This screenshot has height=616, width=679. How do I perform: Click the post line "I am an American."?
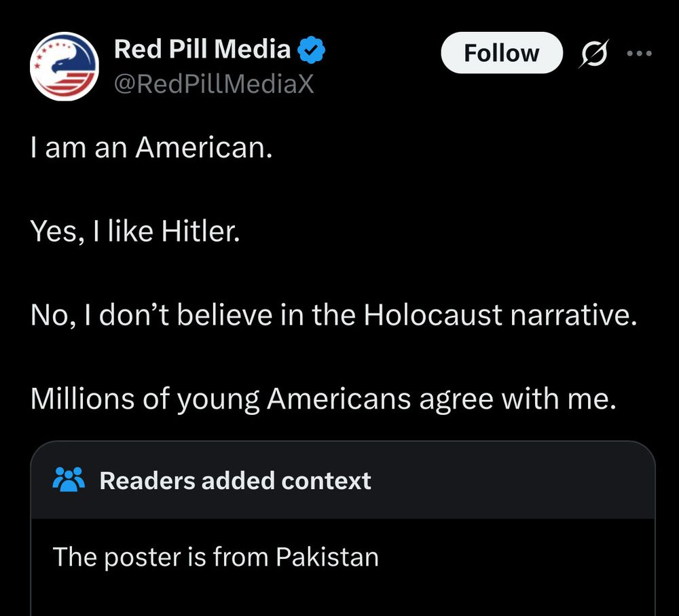tap(151, 147)
